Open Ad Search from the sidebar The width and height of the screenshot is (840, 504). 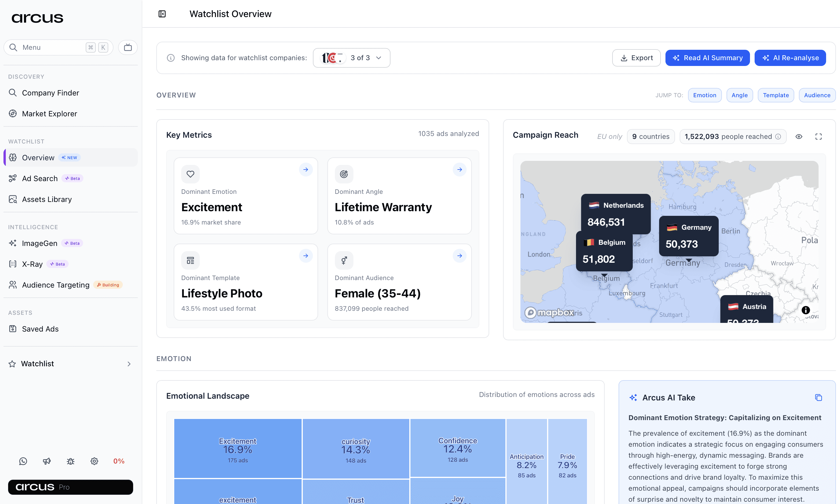point(39,178)
